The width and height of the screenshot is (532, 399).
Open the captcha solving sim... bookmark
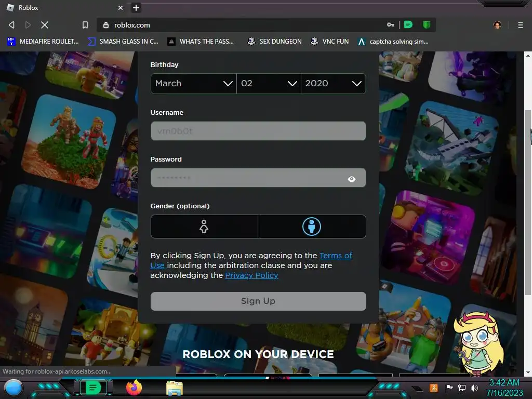coord(394,42)
